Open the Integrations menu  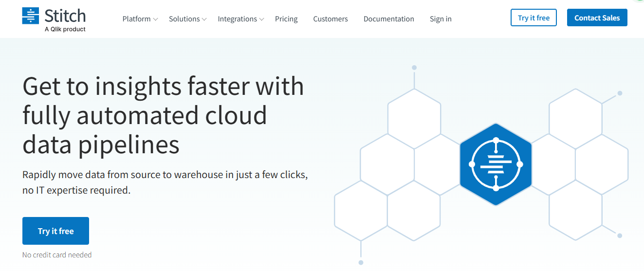pos(237,19)
